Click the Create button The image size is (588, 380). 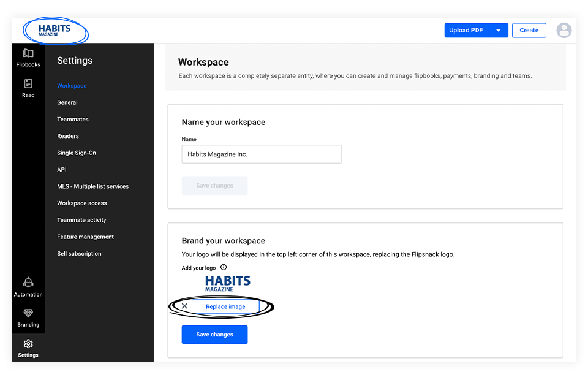[529, 31]
